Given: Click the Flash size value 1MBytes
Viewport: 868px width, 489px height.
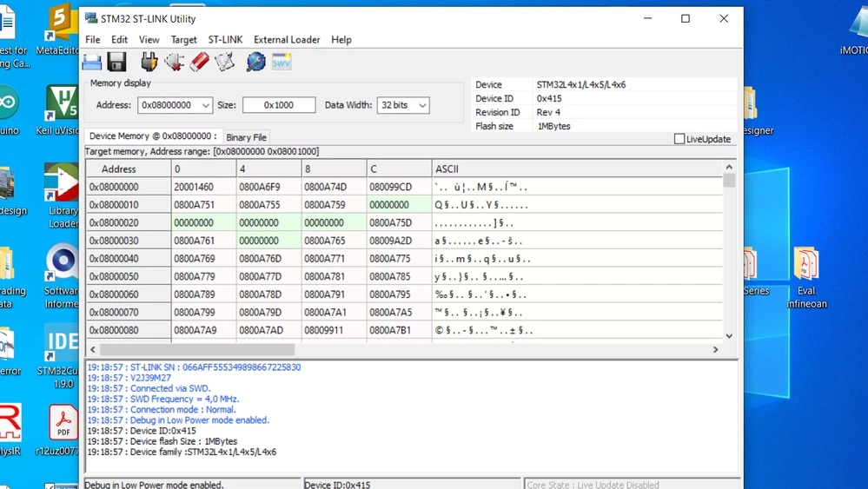Looking at the screenshot, I should (553, 126).
